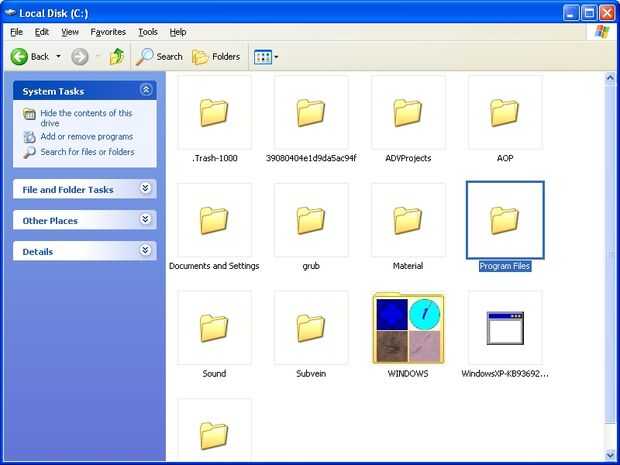Click the grayed Forward arrow button
Viewport: 620px width, 465px height.
[79, 57]
